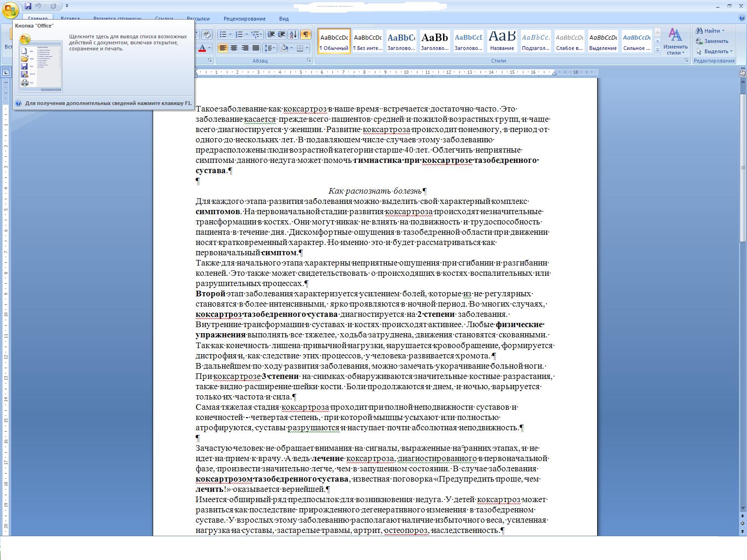Open select browse object button
This screenshot has height=560, width=747.
742,524
